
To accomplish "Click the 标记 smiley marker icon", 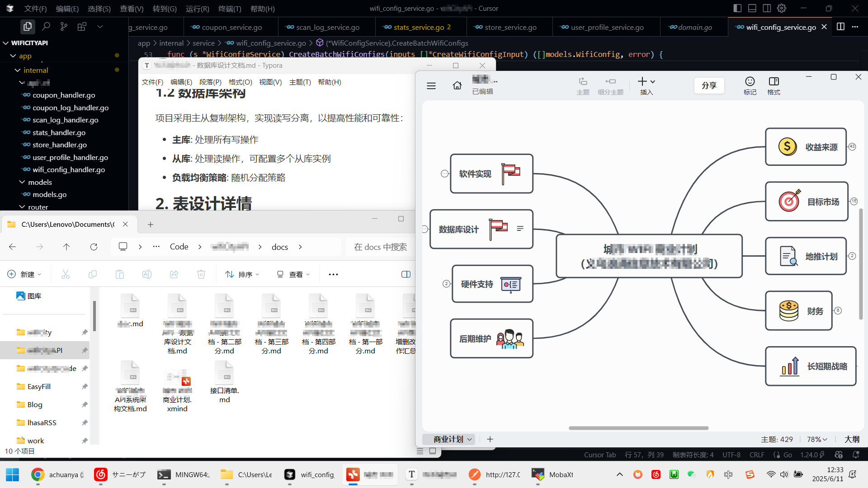I will tap(750, 82).
